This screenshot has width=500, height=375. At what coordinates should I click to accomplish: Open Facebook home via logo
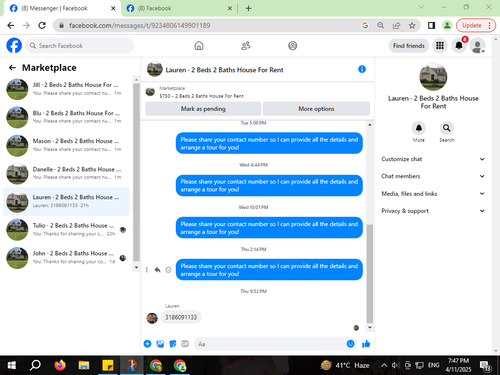click(x=14, y=46)
